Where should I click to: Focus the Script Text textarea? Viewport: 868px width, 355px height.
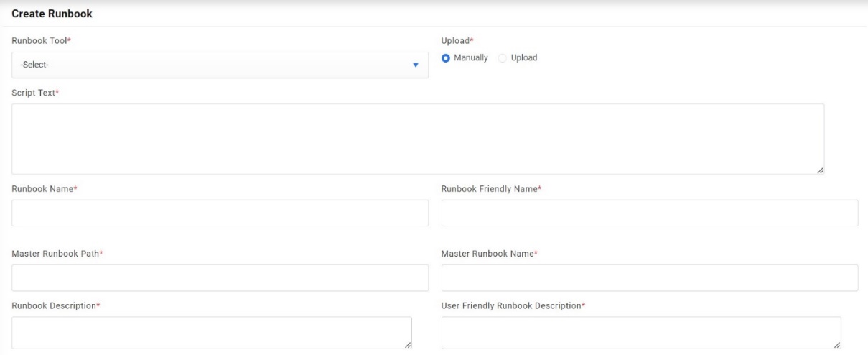click(417, 139)
